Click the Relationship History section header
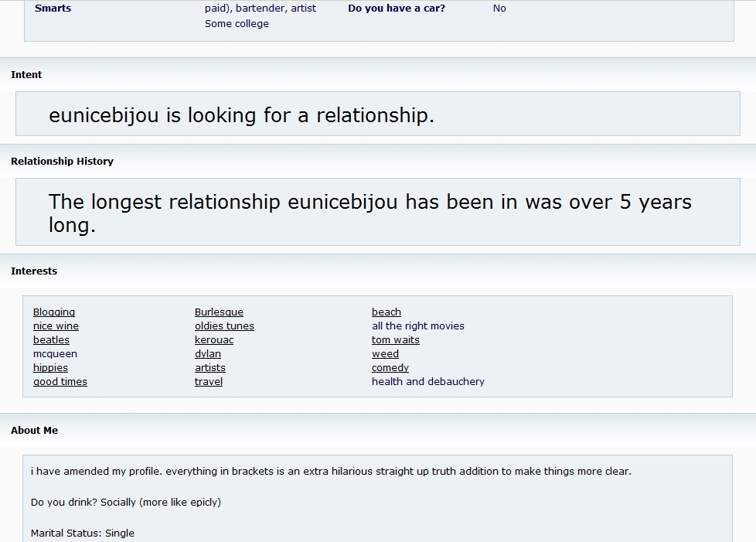Image resolution: width=756 pixels, height=542 pixels. (x=62, y=162)
